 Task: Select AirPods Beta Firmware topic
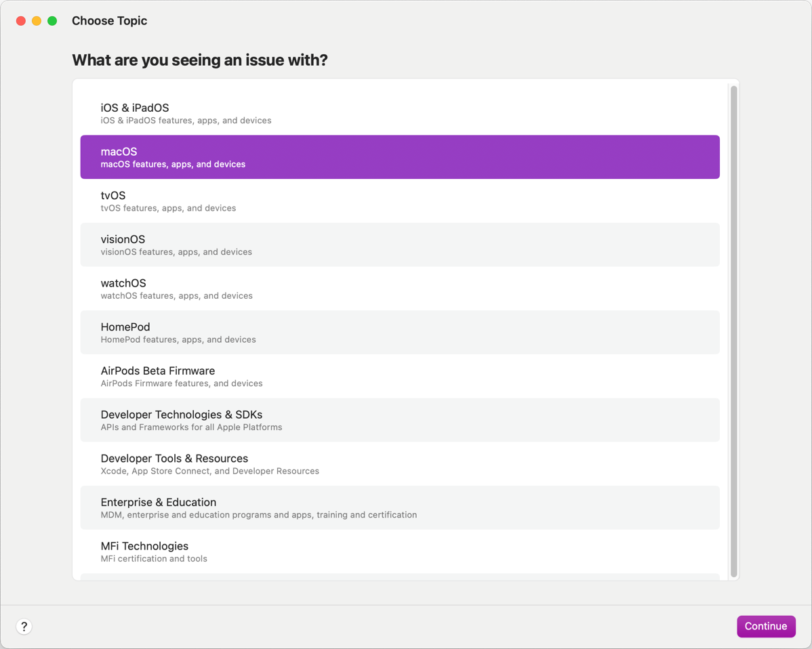pos(399,376)
